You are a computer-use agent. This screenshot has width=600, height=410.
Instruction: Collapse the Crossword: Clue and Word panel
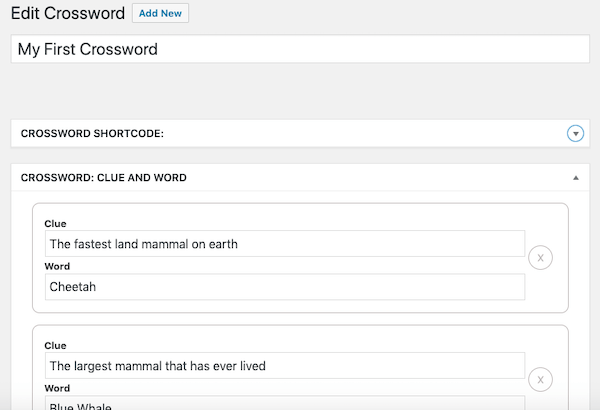point(575,178)
